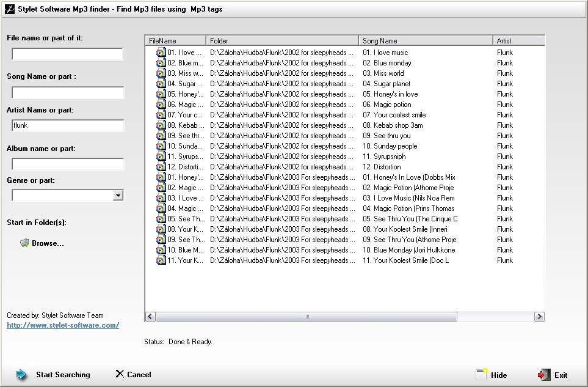This screenshot has height=387, width=588.
Task: Click the mp3 icon for "07. Your coolest smile" row
Action: [161, 115]
